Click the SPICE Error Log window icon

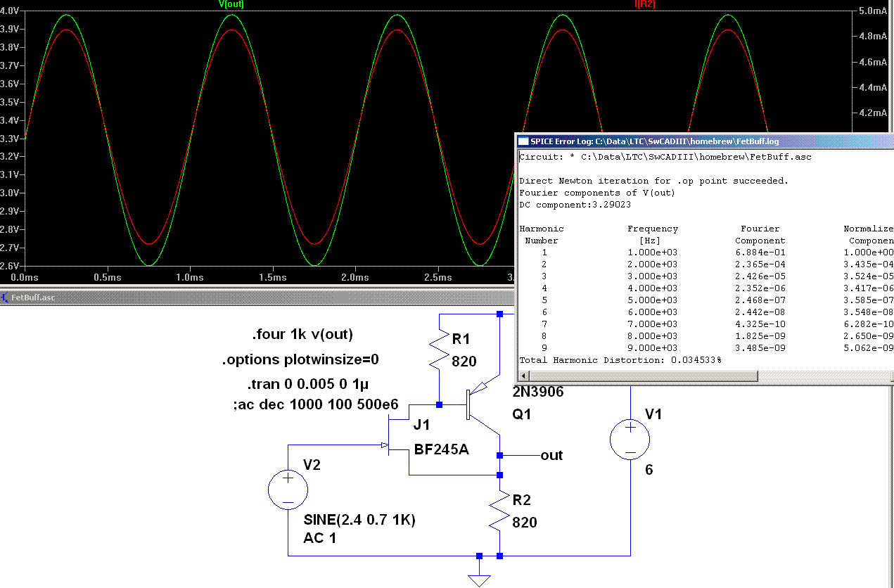click(x=524, y=141)
